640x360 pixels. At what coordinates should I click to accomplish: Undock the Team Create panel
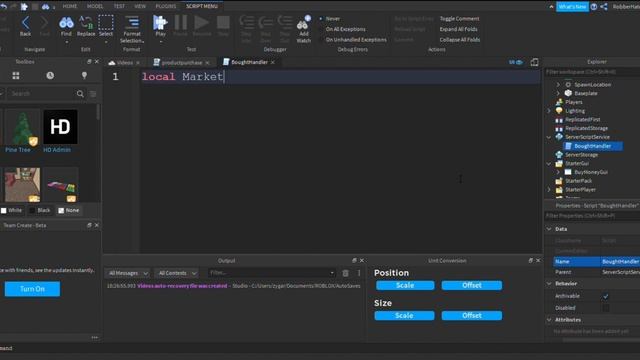click(x=89, y=225)
